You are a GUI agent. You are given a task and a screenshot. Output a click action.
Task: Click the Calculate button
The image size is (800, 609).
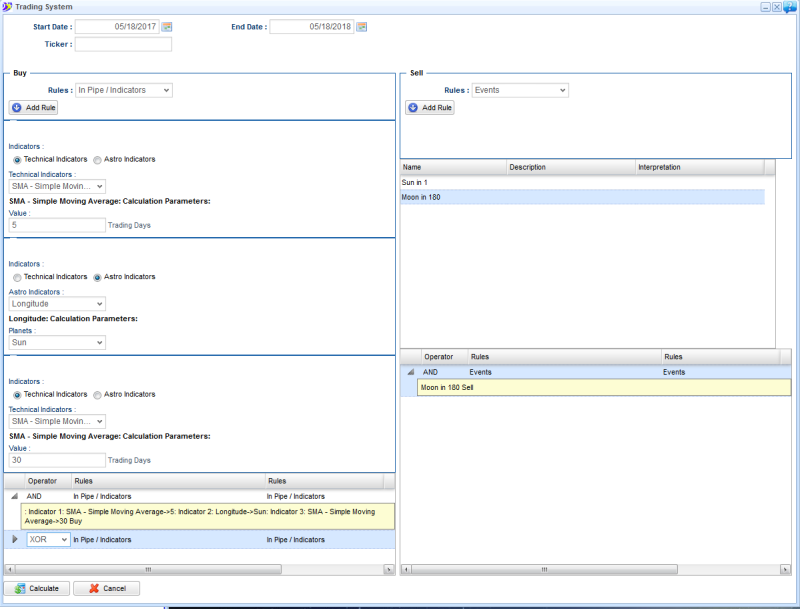pyautogui.click(x=36, y=588)
